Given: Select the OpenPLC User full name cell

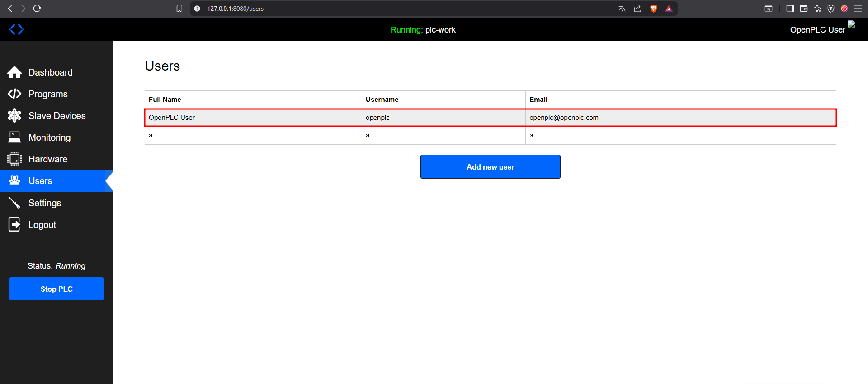Looking at the screenshot, I should (253, 118).
